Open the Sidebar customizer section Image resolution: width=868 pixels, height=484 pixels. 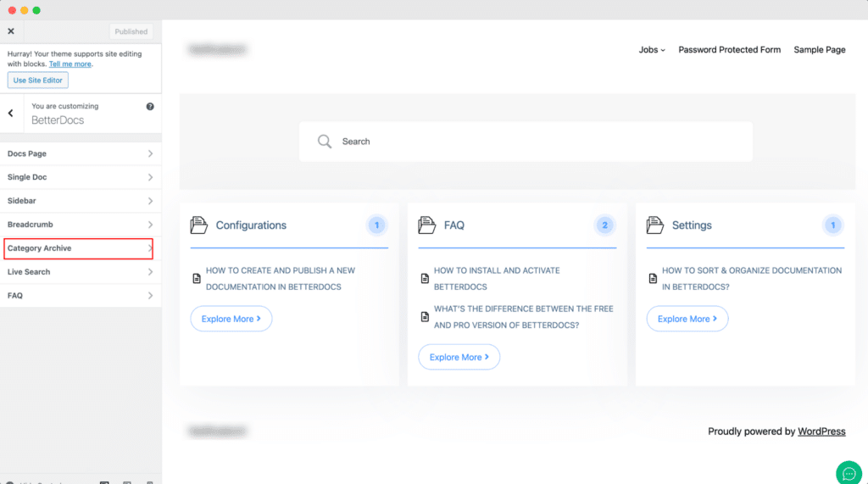click(x=81, y=201)
